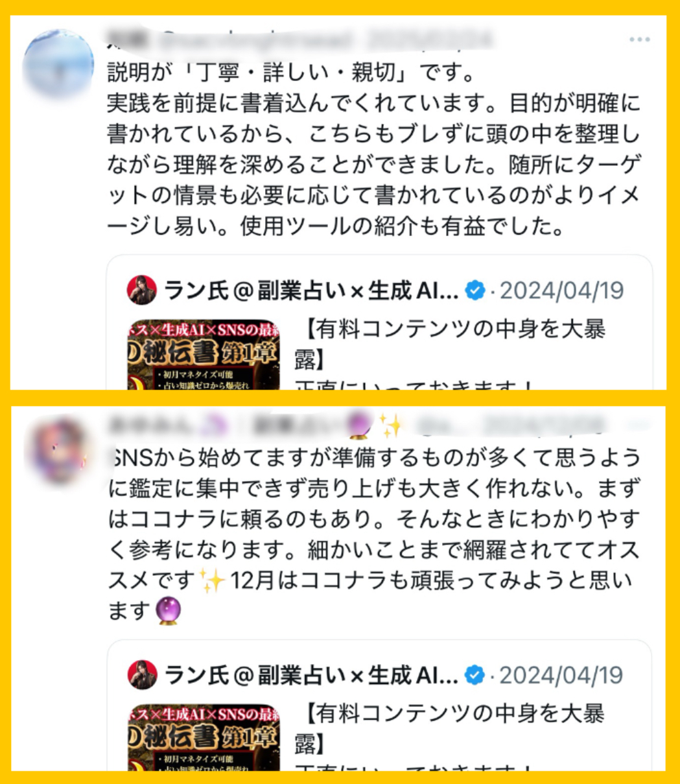Click the crystal ball emoji in the blurred display name
This screenshot has height=784, width=680.
(x=360, y=425)
